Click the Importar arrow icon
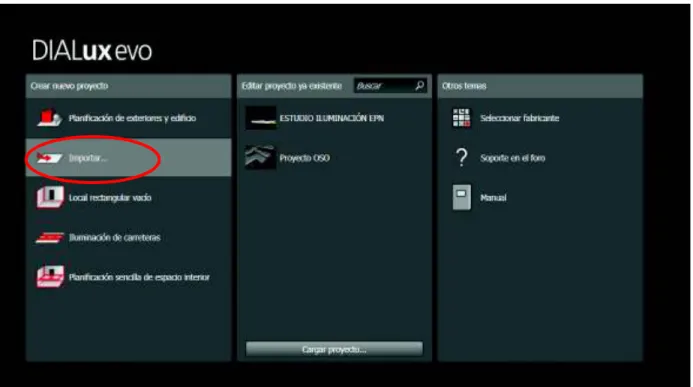Viewport: 693px width, 387px height. 50,158
